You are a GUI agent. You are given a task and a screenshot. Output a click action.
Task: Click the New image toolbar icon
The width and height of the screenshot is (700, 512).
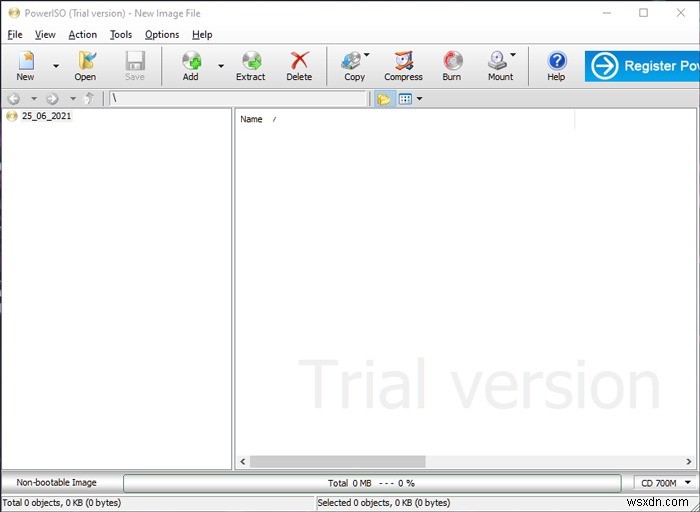point(25,66)
